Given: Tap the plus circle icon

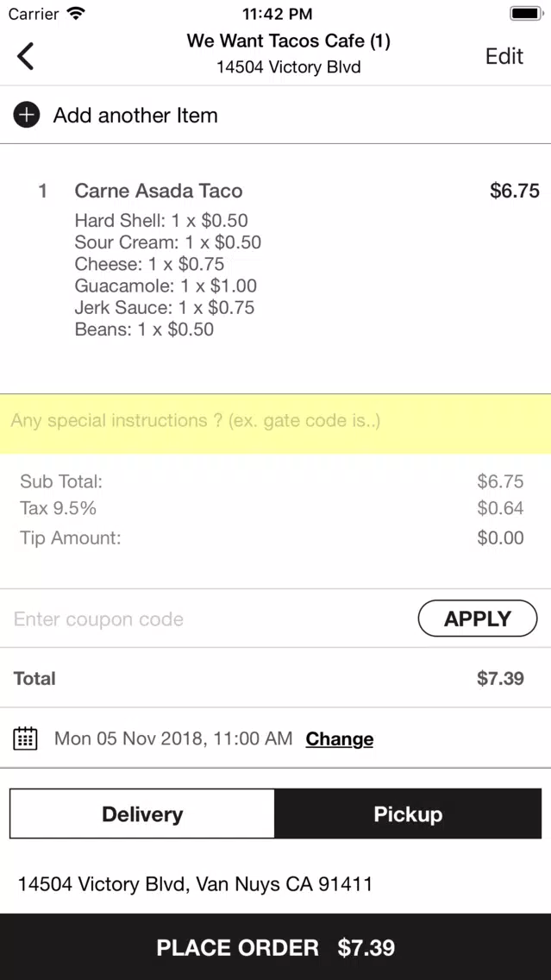Looking at the screenshot, I should pyautogui.click(x=27, y=115).
